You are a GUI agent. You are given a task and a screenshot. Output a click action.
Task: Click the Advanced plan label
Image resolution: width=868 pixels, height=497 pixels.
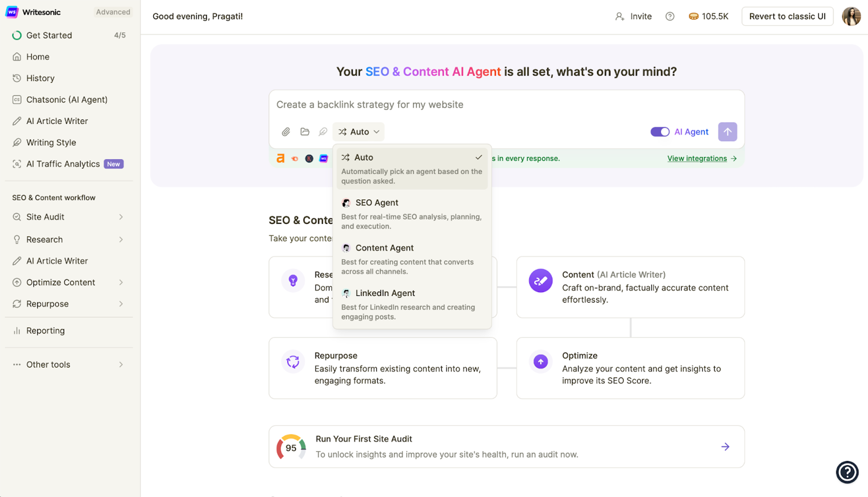pos(113,12)
